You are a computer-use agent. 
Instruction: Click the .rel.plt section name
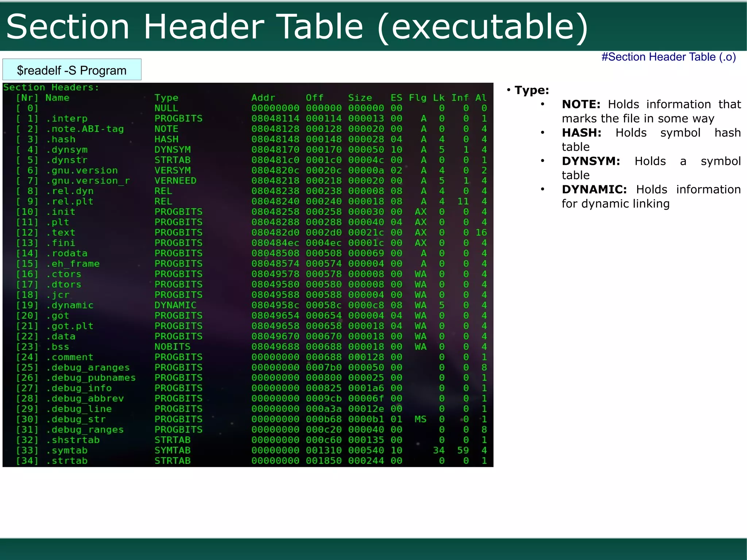click(x=70, y=201)
